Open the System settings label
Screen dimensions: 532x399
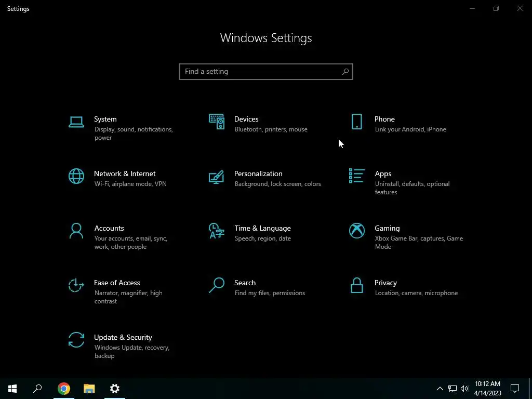click(x=105, y=119)
